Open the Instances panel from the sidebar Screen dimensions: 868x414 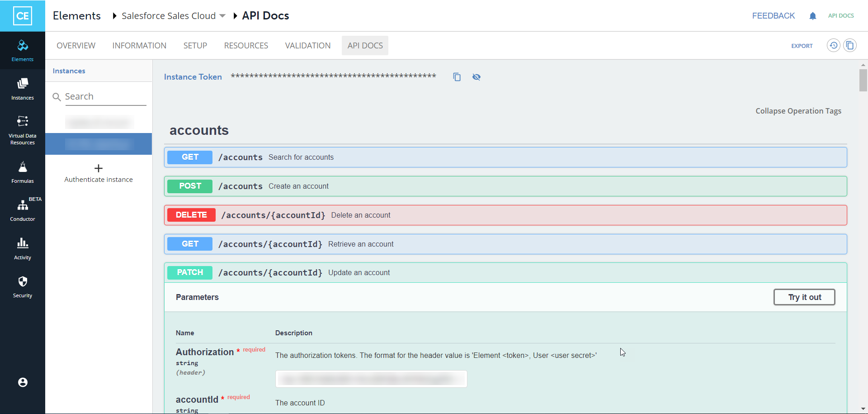[x=22, y=88]
